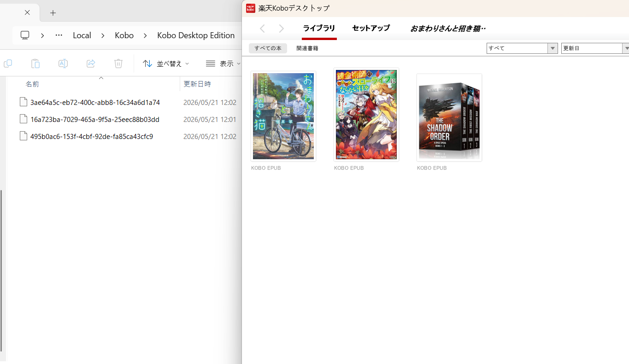Expand chevron after the PC icon
This screenshot has height=364, width=629.
coord(42,35)
